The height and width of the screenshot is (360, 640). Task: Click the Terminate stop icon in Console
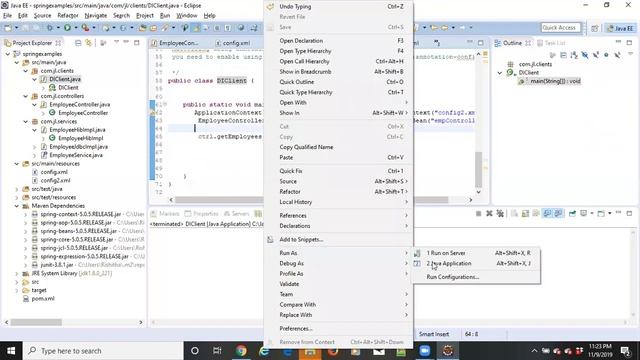(478, 213)
